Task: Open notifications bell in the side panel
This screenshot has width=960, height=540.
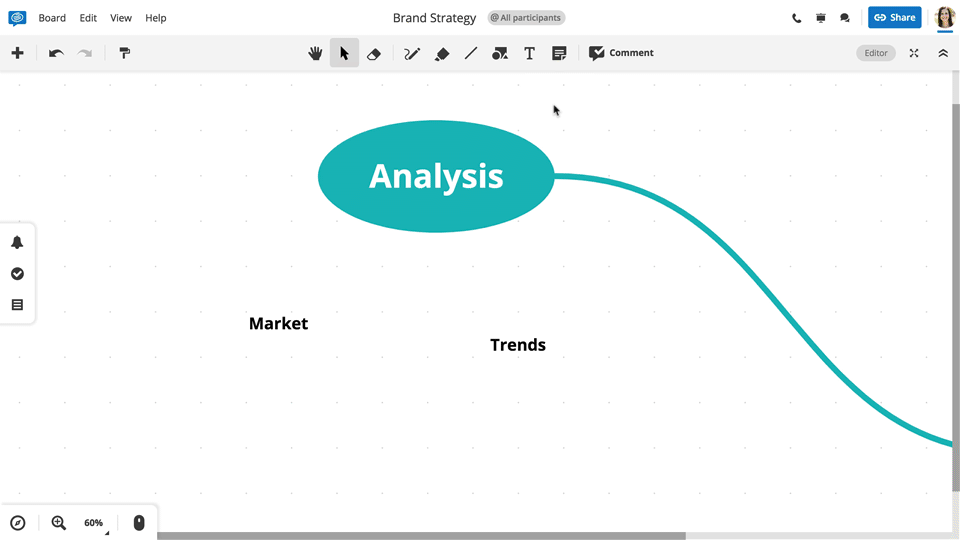Action: (x=17, y=242)
